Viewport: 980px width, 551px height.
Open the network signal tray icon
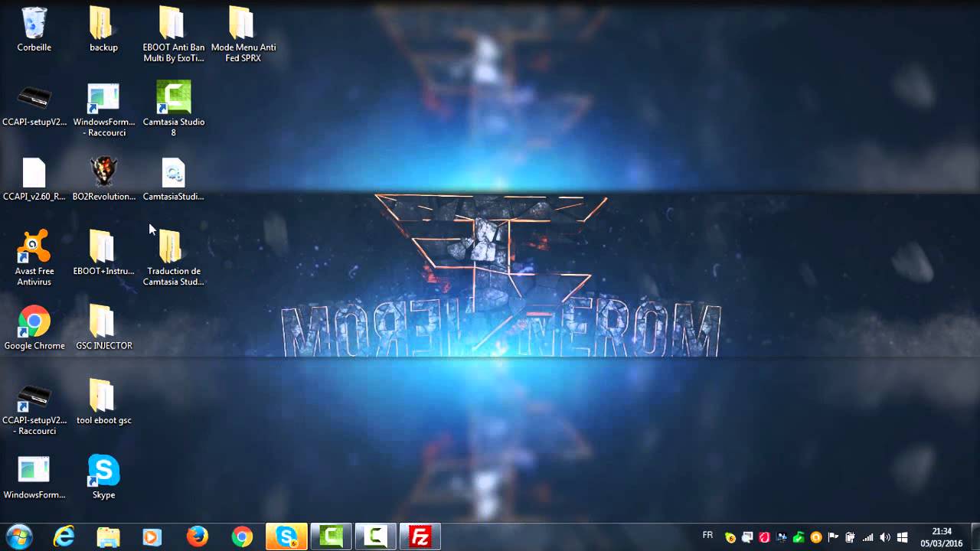click(x=867, y=538)
